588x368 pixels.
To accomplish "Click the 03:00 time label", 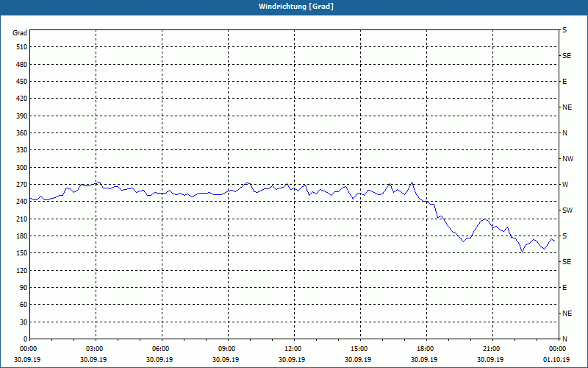I will coord(96,349).
